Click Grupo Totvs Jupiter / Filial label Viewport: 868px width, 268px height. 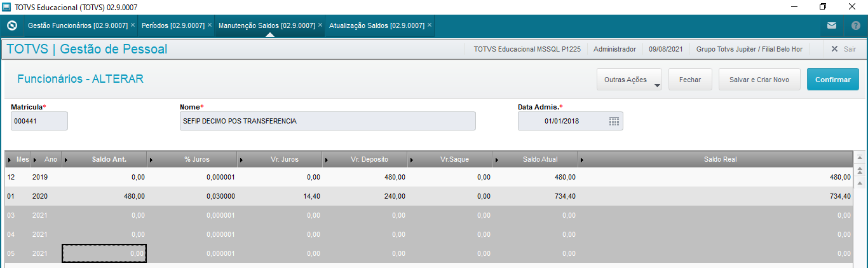click(x=749, y=49)
